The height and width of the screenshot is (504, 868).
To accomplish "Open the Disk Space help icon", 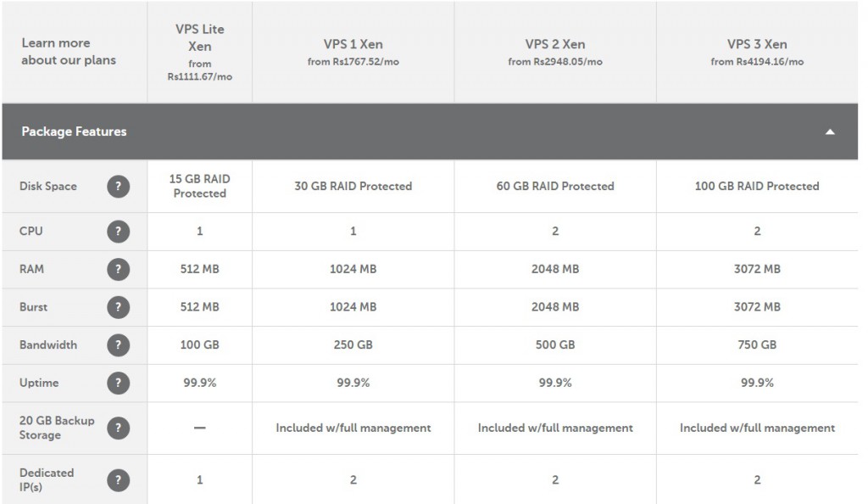I will [x=118, y=186].
